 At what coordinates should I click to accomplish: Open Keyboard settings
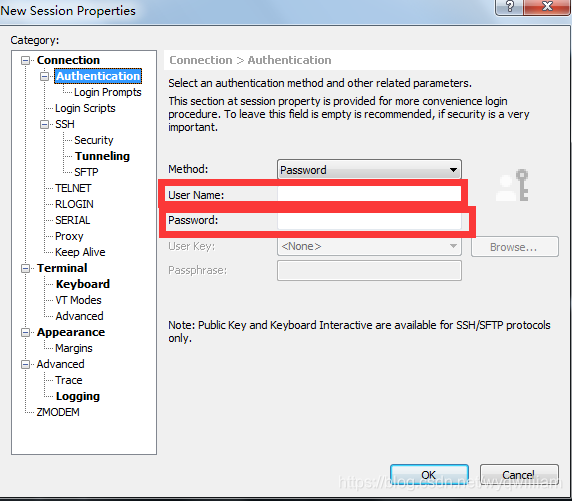tap(83, 284)
